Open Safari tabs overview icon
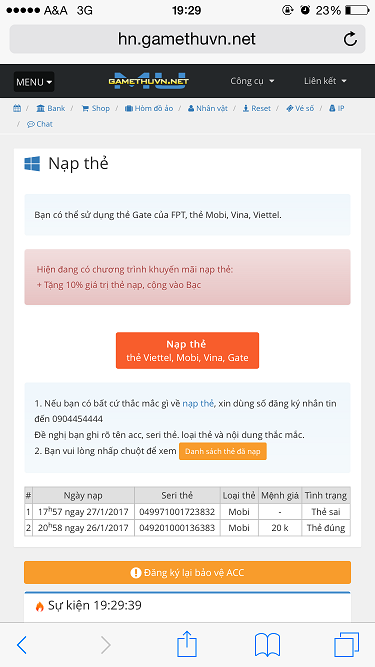This screenshot has width=375, height=667. [347, 645]
